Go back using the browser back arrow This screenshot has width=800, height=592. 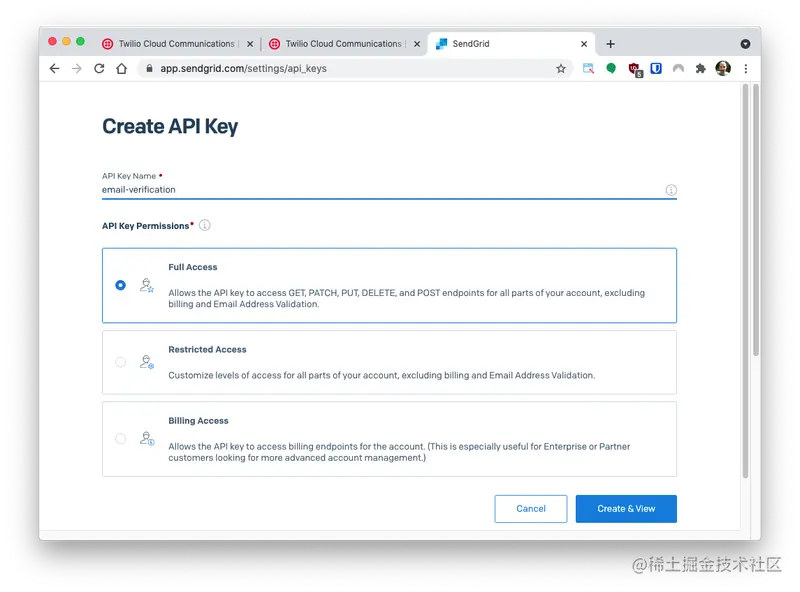(x=54, y=68)
